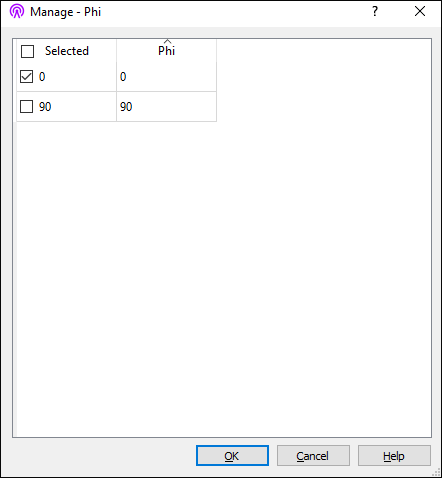Click the resize grip at dialog corner
The width and height of the screenshot is (442, 478).
coord(436,472)
